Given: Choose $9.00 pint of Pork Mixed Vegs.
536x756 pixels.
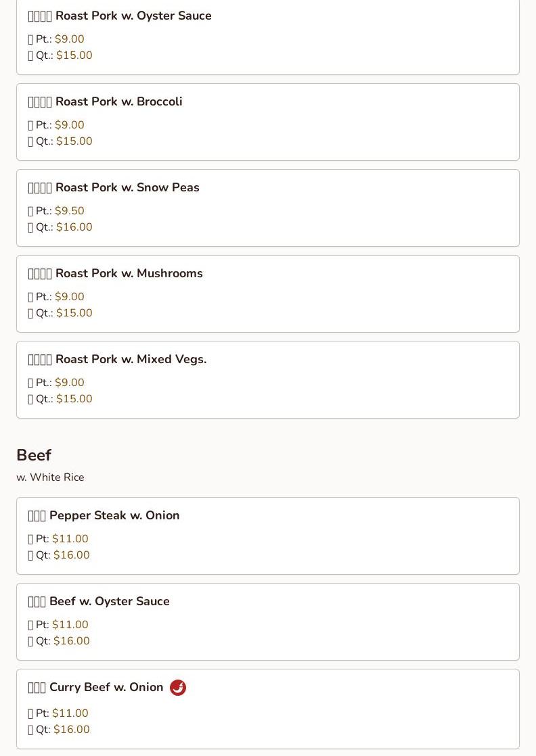Looking at the screenshot, I should point(70,383).
